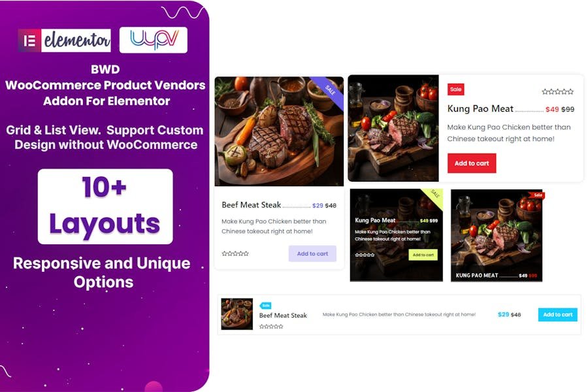Click the WPV logo badge
The image size is (588, 392).
coord(154,40)
